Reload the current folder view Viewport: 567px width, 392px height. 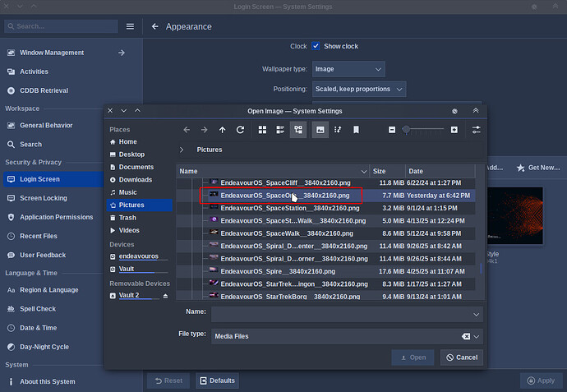[x=240, y=130]
